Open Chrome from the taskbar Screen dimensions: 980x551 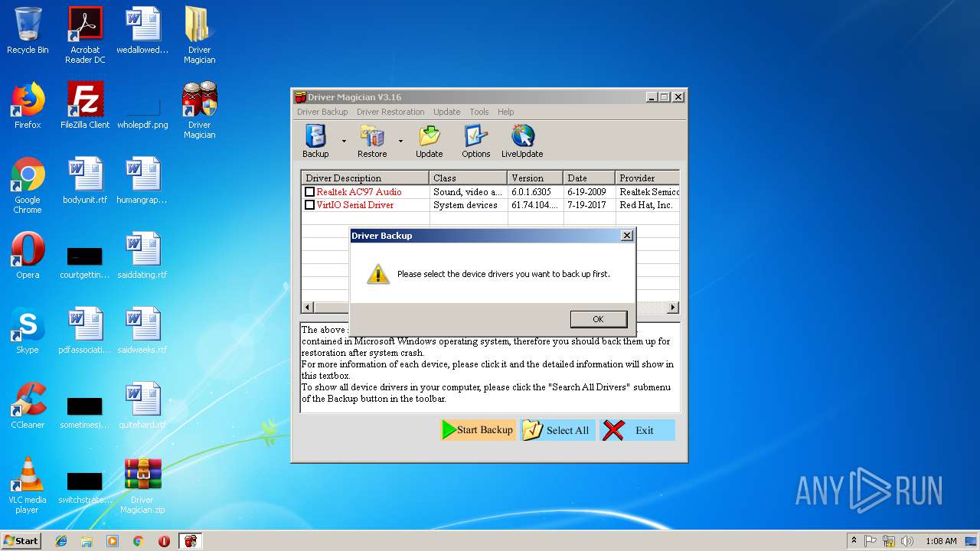[x=139, y=541]
